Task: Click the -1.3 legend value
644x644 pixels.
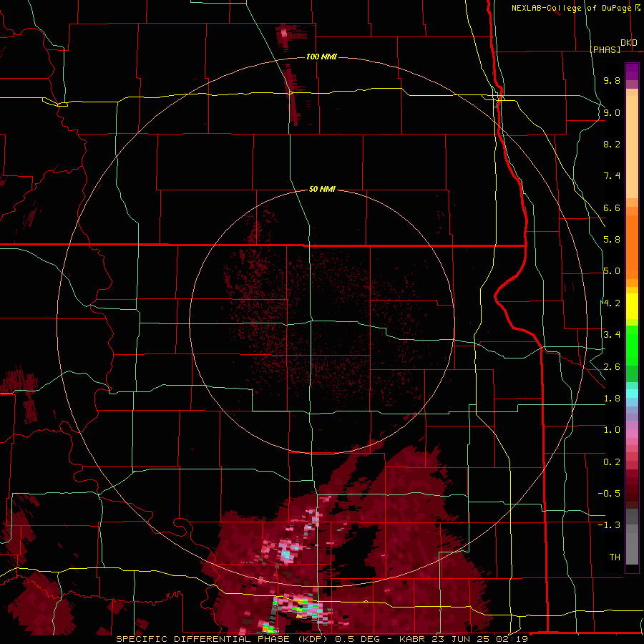Action: [609, 525]
